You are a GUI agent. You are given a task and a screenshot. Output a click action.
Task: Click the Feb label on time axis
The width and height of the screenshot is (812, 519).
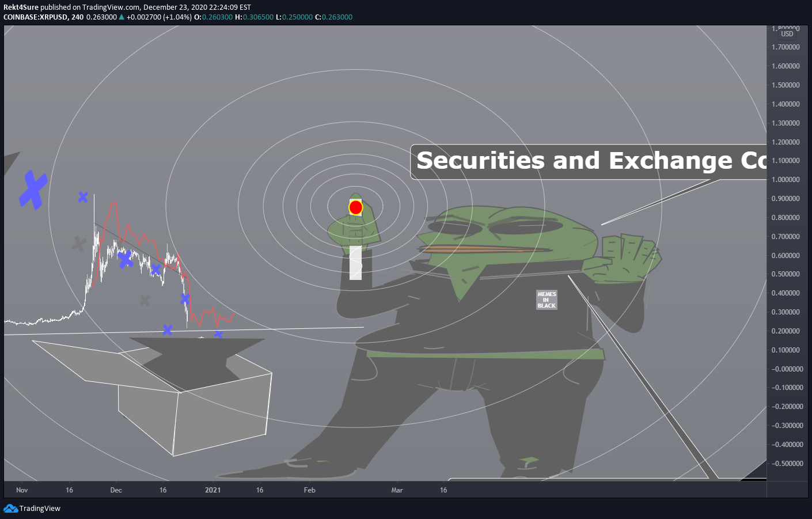(310, 490)
